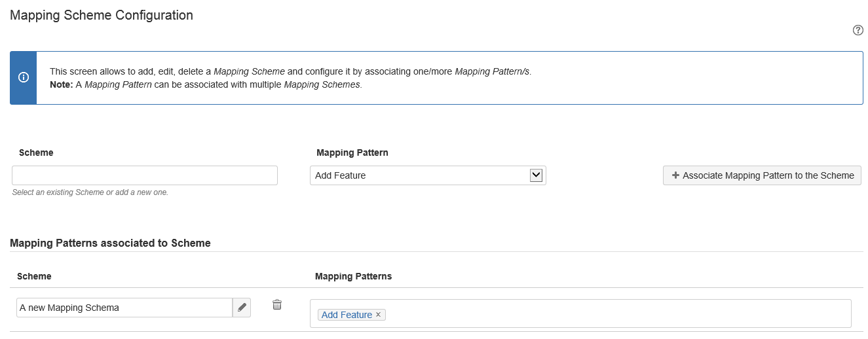Delete the scheme using trash icon
This screenshot has width=868, height=339.
[x=277, y=305]
